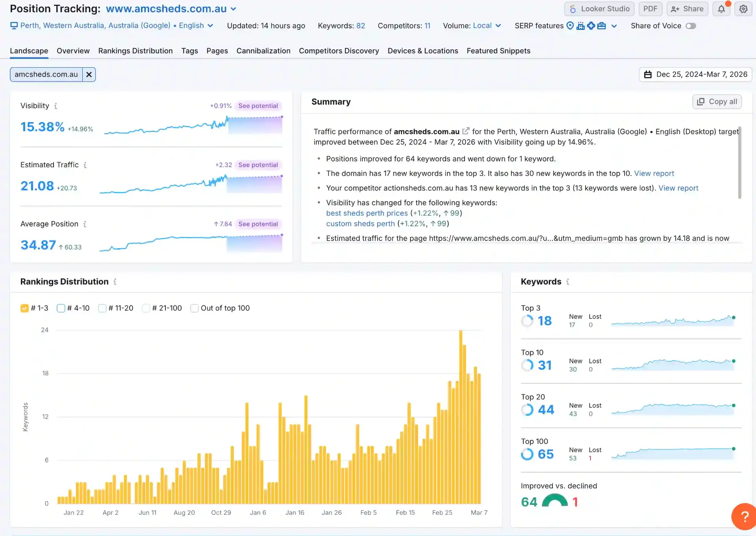
Task: Open the best sheds perth prices keyword link
Action: pyautogui.click(x=367, y=213)
